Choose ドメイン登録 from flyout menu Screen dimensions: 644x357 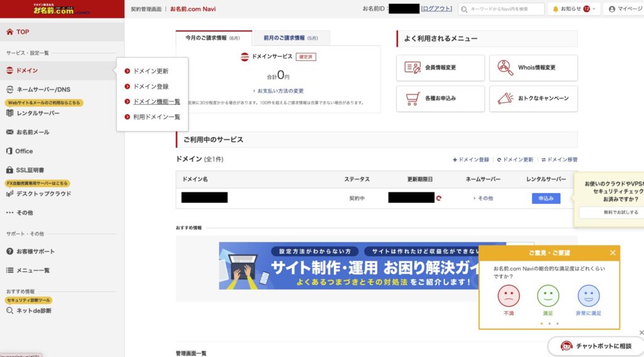[x=151, y=86]
